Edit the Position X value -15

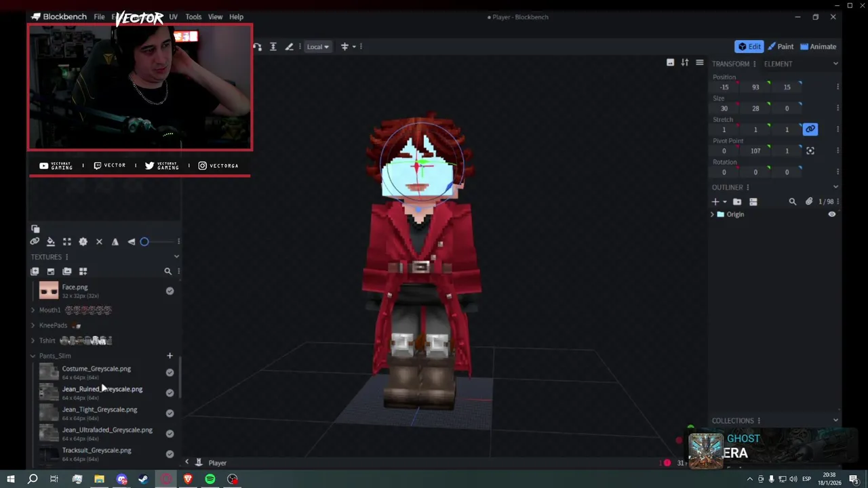click(724, 87)
